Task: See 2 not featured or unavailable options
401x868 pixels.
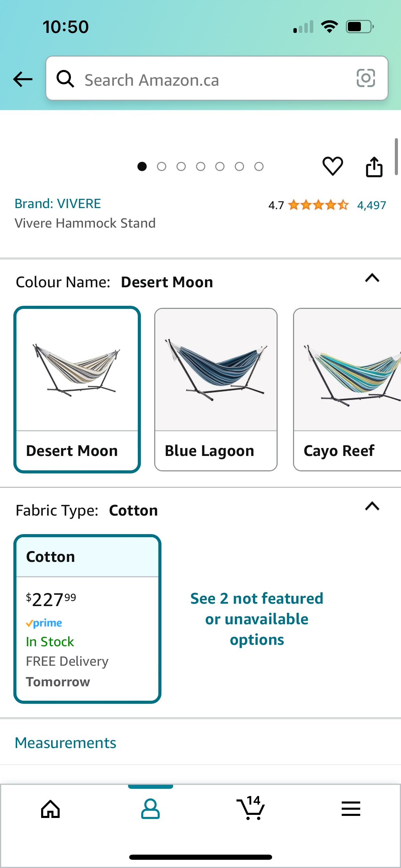Action: click(x=256, y=619)
